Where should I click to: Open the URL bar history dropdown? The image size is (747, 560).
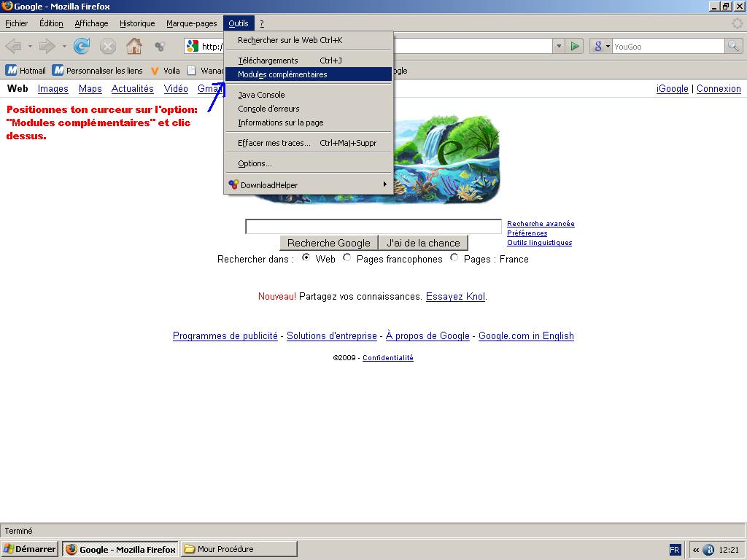(559, 47)
